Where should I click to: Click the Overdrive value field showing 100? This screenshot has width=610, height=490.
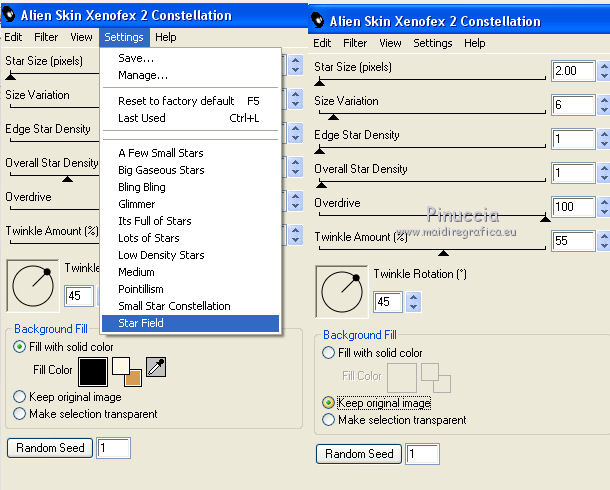click(x=573, y=207)
